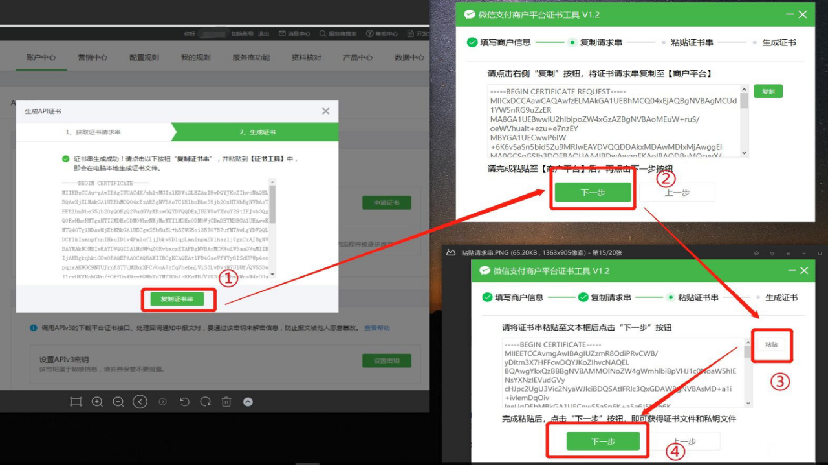The image size is (828, 465).
Task: Click the image viewer picture icon beside PNG filename
Action: (x=450, y=253)
